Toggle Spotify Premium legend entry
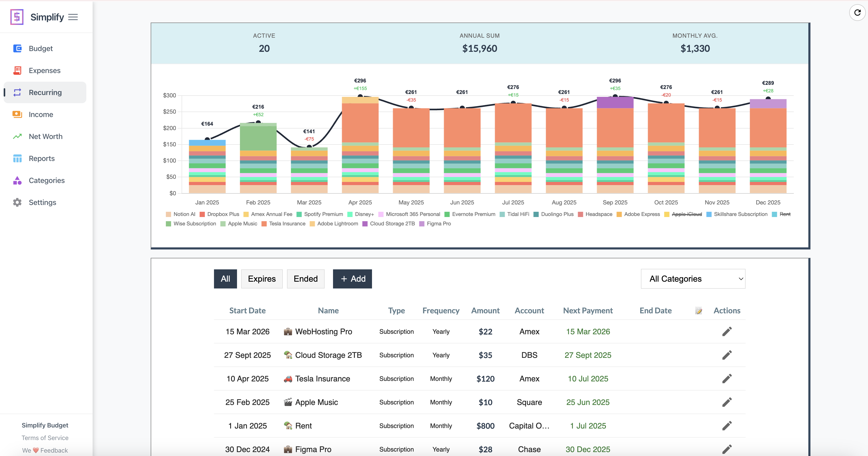Viewport: 868px width, 456px height. point(320,214)
